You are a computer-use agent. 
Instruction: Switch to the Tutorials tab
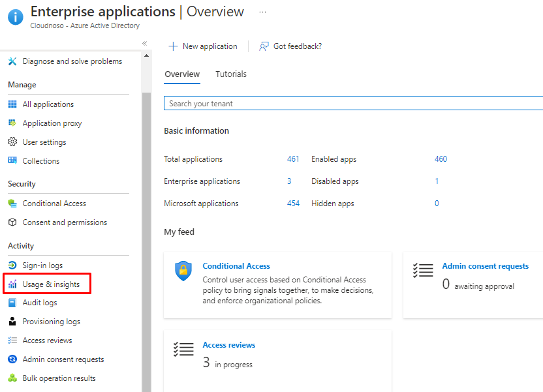[x=231, y=74]
